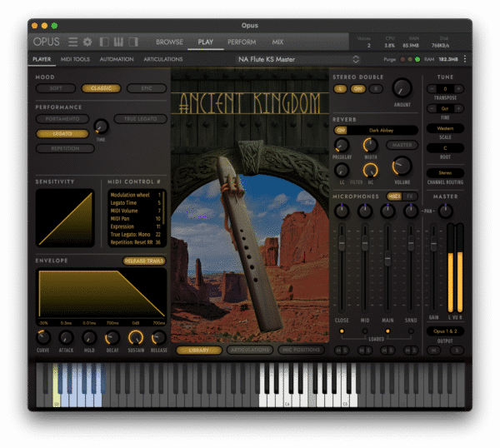Open the three-dot instrument options menu
Image resolution: width=500 pixels, height=448 pixels.
[465, 59]
